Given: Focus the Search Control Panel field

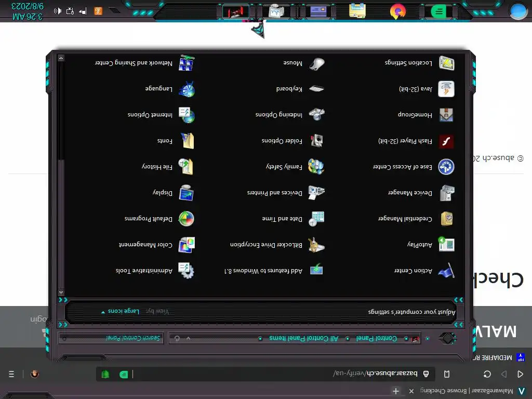Looking at the screenshot, I should 111,338.
